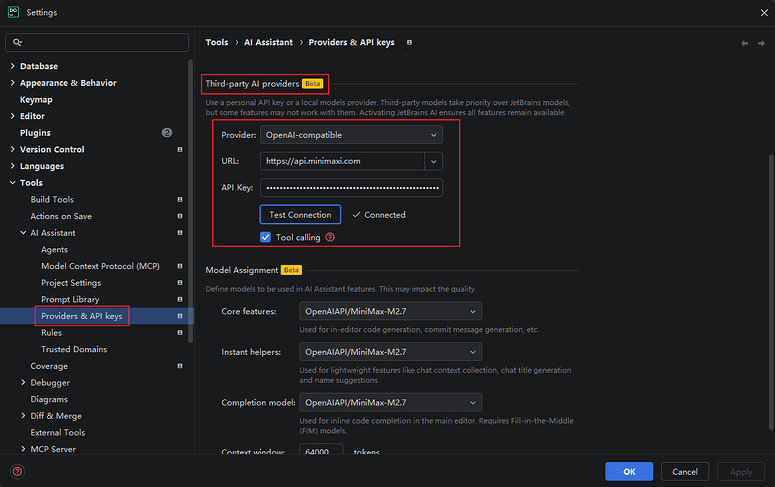The image size is (775, 487).
Task: Open Agents settings page
Action: tap(54, 249)
